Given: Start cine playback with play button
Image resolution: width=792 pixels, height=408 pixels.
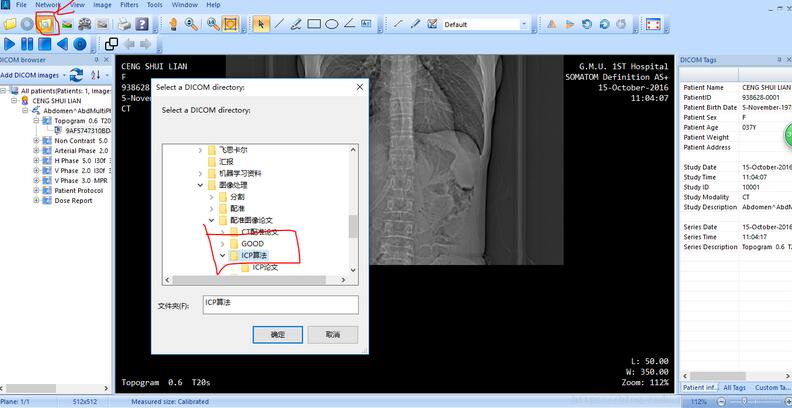Looking at the screenshot, I should [10, 44].
